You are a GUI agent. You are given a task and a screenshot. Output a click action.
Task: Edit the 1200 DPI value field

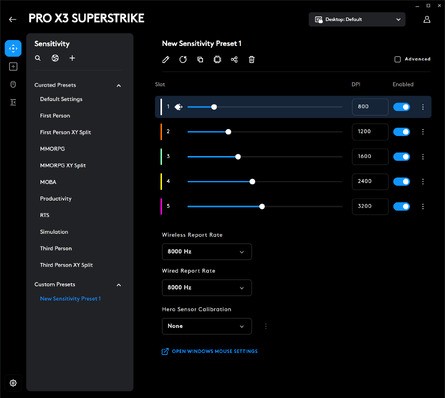[x=370, y=132]
